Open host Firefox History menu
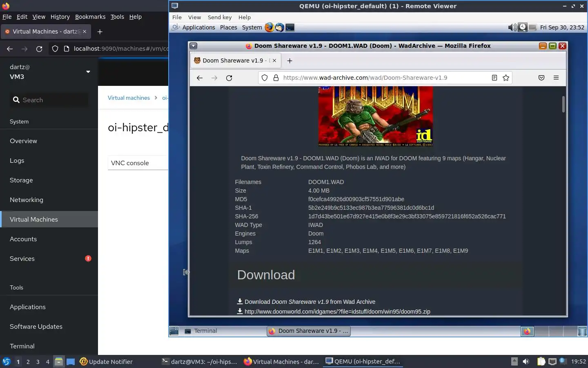This screenshot has height=368, width=588. click(60, 17)
